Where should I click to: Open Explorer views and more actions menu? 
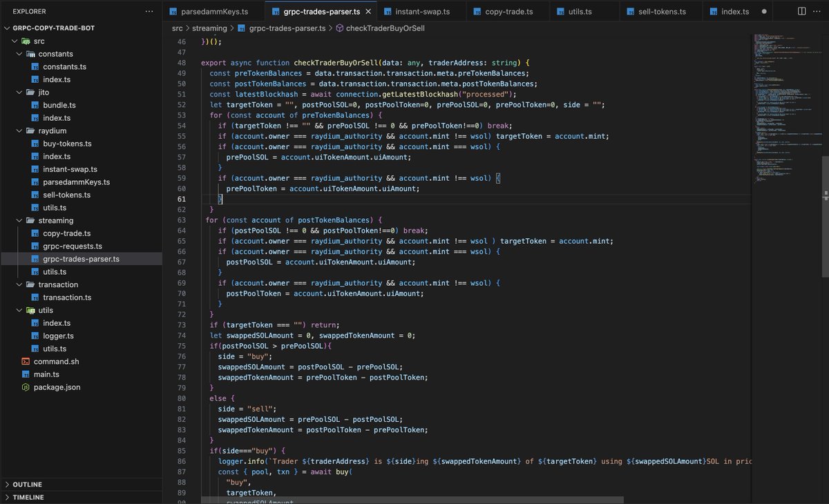[x=149, y=12]
